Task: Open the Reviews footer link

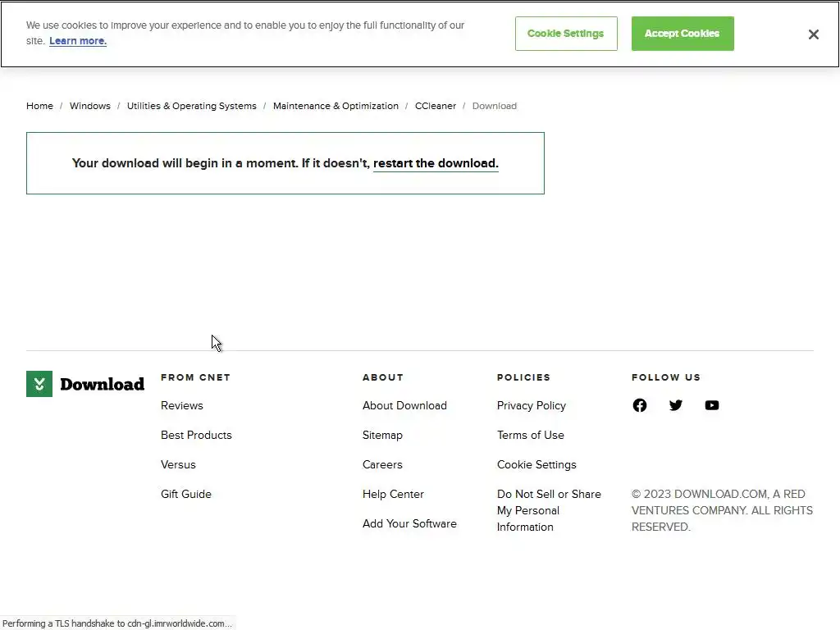Action: [182, 405]
